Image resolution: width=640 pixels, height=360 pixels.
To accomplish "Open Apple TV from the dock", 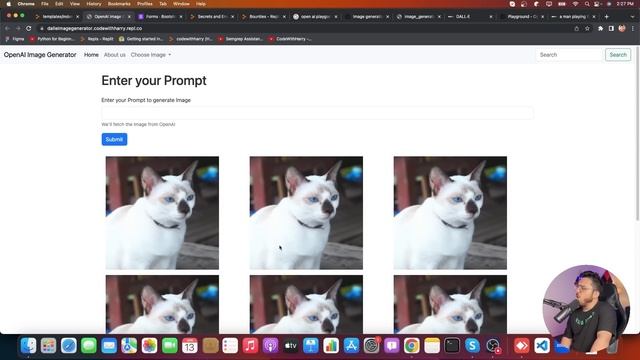I will tap(291, 346).
